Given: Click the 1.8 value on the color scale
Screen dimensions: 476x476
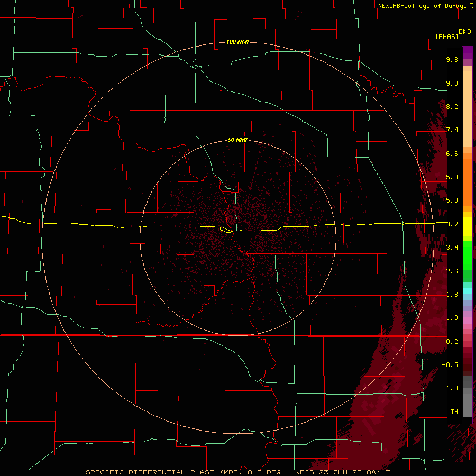Looking at the screenshot, I should tap(452, 295).
